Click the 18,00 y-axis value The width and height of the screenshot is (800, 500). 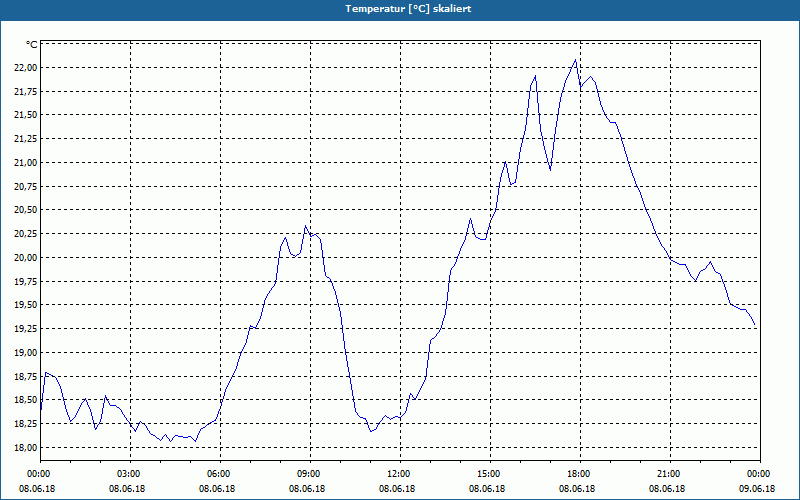26,447
